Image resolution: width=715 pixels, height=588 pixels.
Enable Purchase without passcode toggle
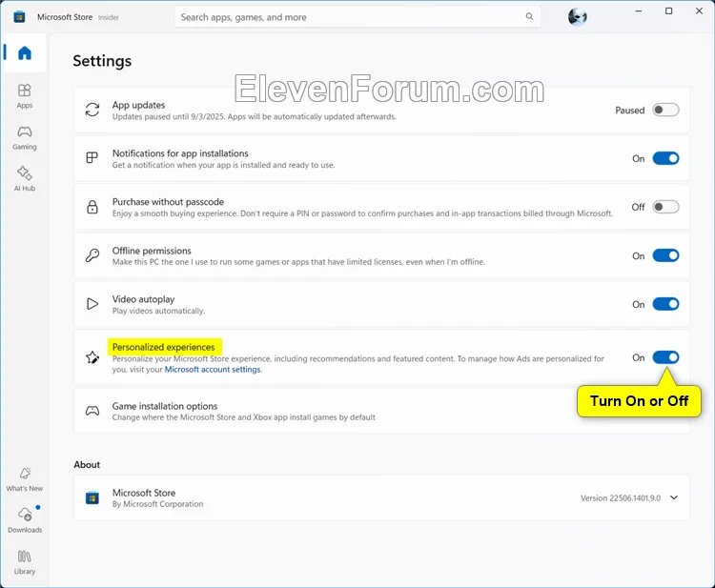(x=665, y=207)
